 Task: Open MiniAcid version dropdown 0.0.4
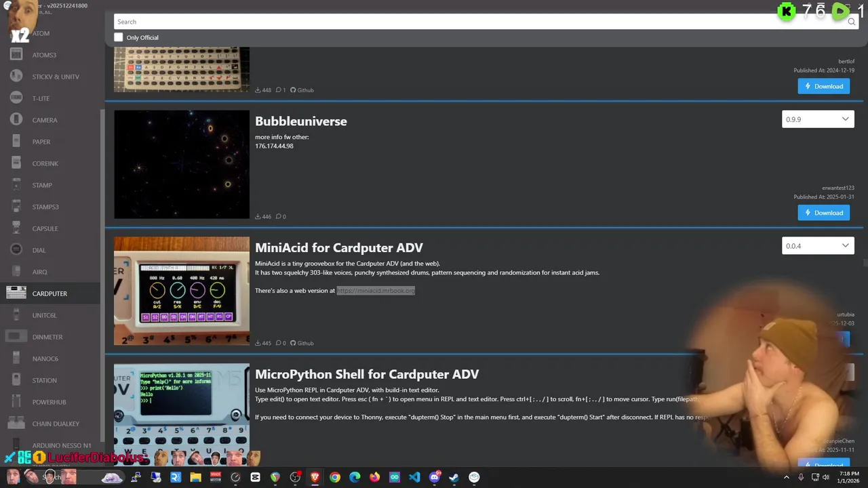pyautogui.click(x=818, y=246)
